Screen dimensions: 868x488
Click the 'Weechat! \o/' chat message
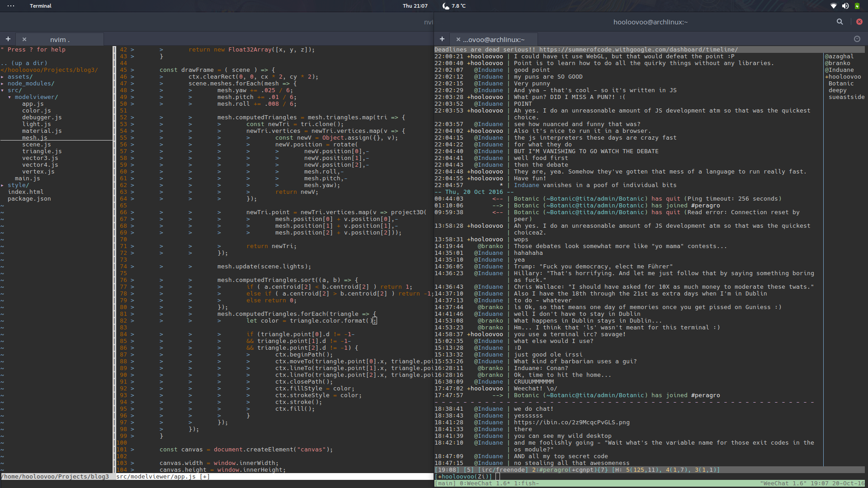[535, 389]
